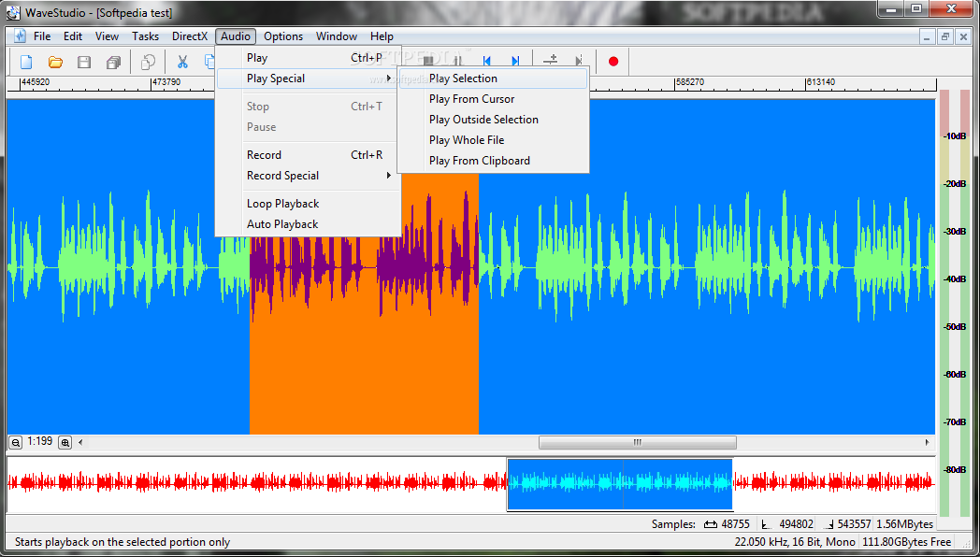The image size is (980, 557).
Task: Click the Pause toolbar icon
Action: pos(457,61)
